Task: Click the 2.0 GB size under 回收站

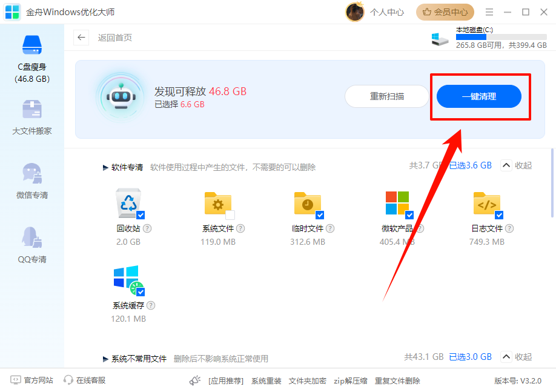Action: [128, 242]
